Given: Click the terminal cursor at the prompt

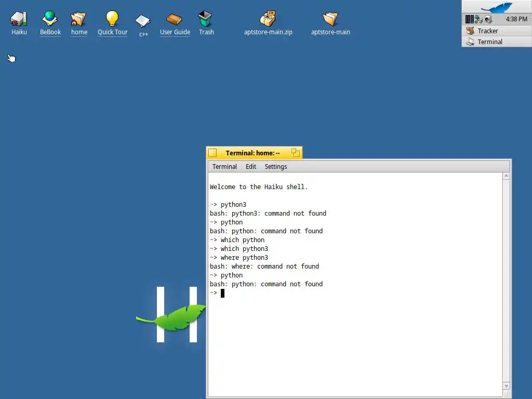Looking at the screenshot, I should [222, 293].
